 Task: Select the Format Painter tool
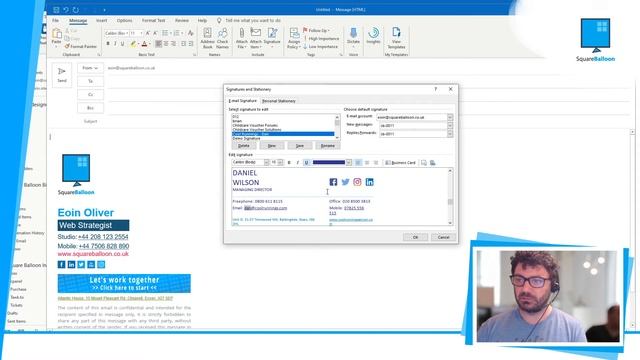pos(80,47)
